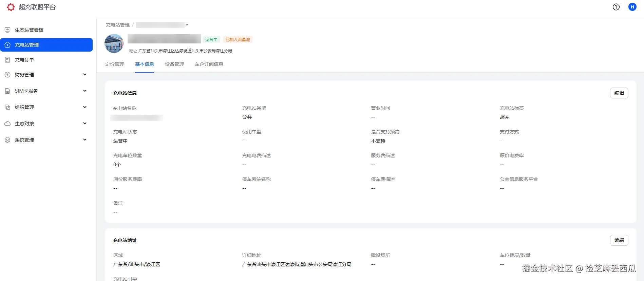
Task: Click the 生态运营看板 dashboard icon
Action: (x=7, y=30)
